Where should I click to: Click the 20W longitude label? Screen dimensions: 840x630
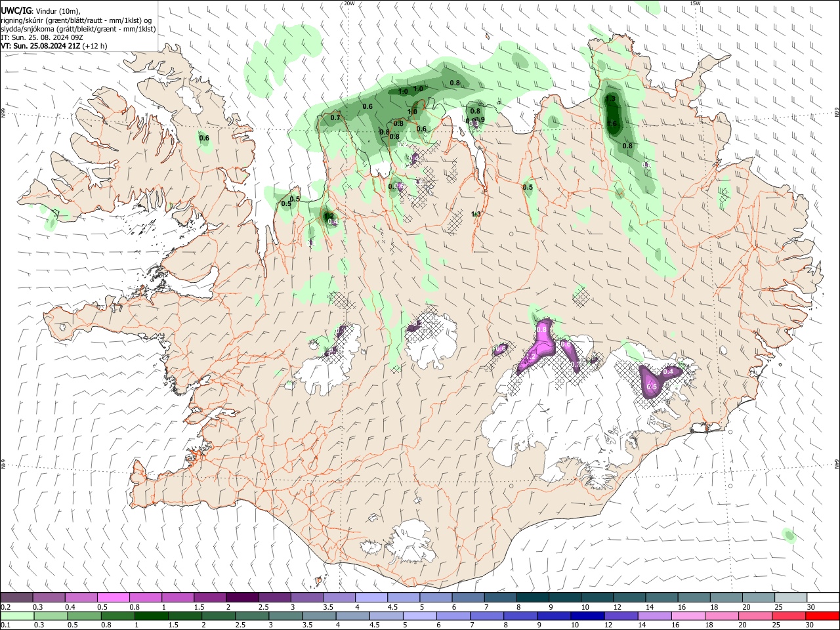pos(349,3)
